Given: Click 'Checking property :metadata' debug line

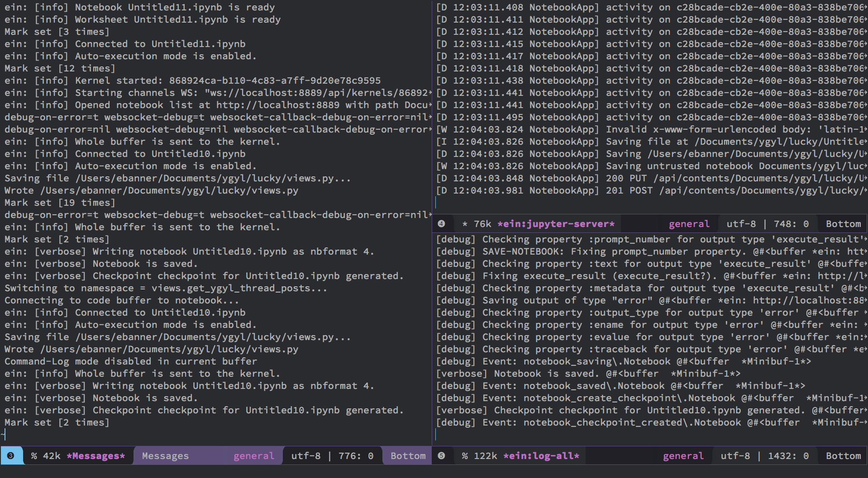Looking at the screenshot, I should click(x=652, y=288).
